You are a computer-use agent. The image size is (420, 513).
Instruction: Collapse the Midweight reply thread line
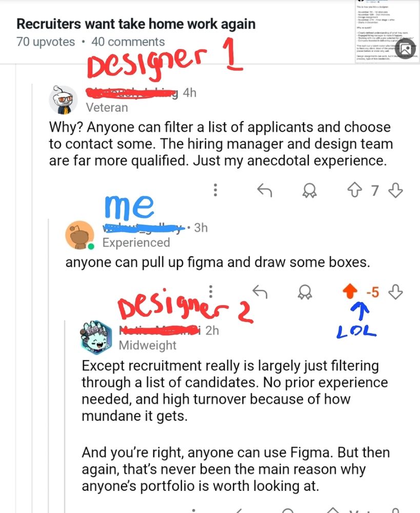pyautogui.click(x=65, y=416)
